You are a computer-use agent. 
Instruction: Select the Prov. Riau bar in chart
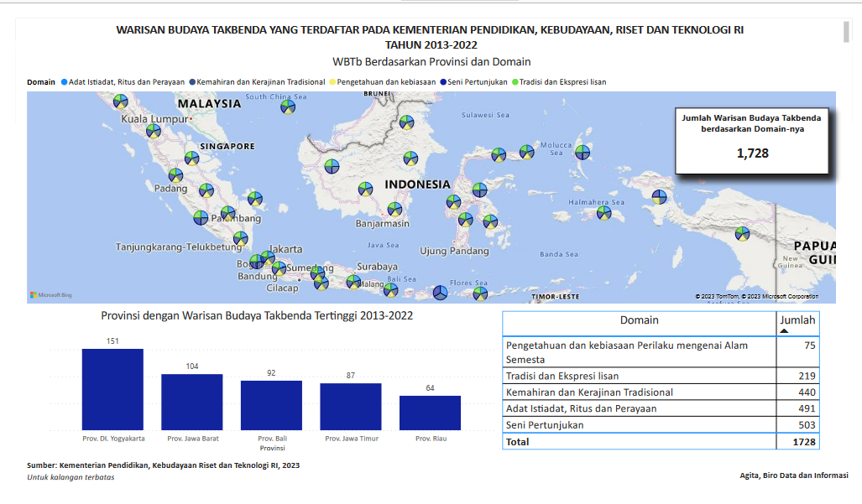tap(430, 413)
